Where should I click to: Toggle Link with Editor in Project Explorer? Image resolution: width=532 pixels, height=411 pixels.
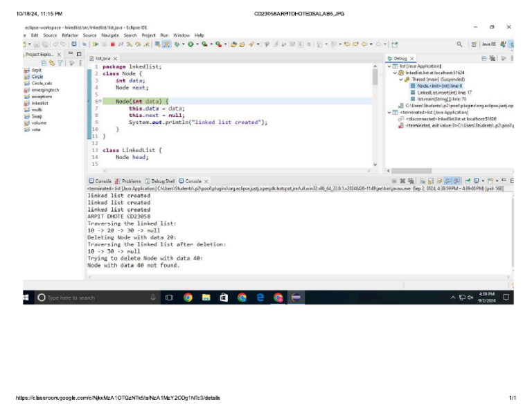tap(51, 63)
